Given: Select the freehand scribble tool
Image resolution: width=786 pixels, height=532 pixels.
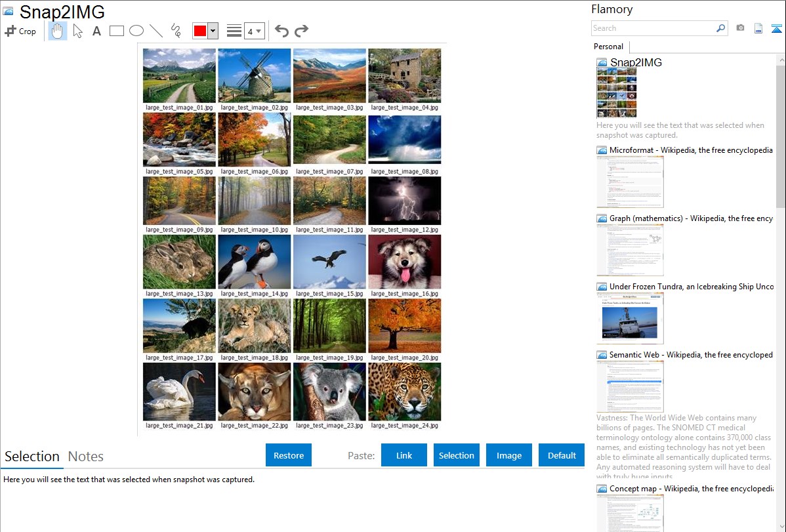Looking at the screenshot, I should [176, 31].
